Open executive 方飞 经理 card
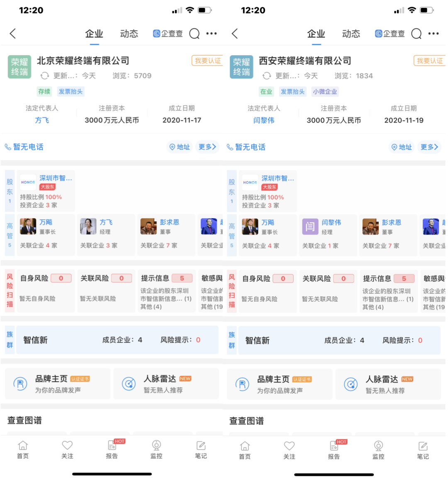This screenshot has width=448, height=483. (106, 235)
